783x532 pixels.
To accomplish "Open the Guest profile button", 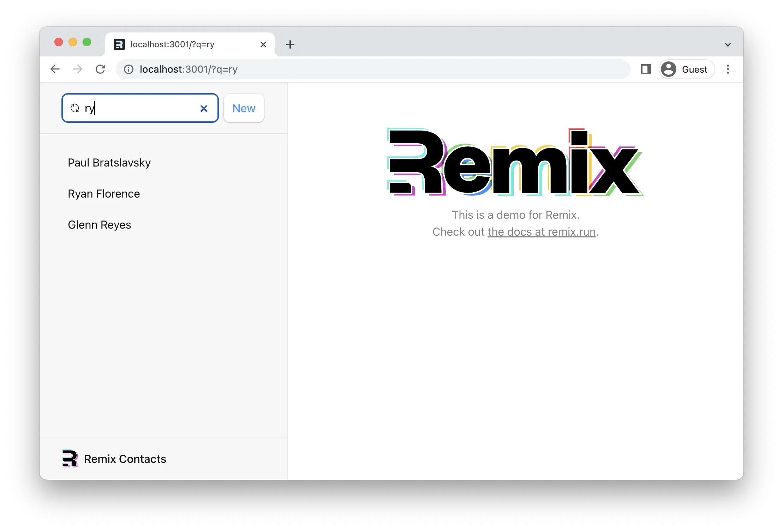I will [x=687, y=69].
